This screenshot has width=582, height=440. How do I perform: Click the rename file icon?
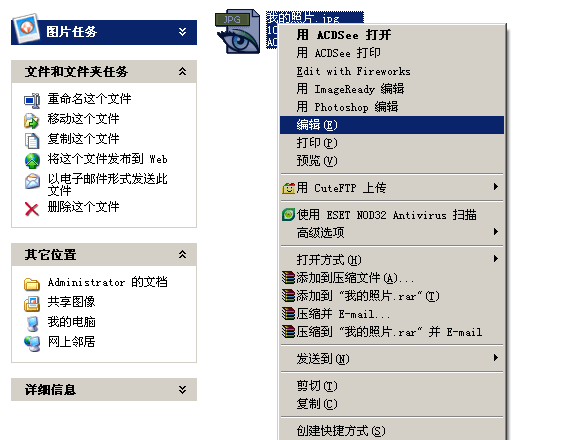(x=32, y=100)
